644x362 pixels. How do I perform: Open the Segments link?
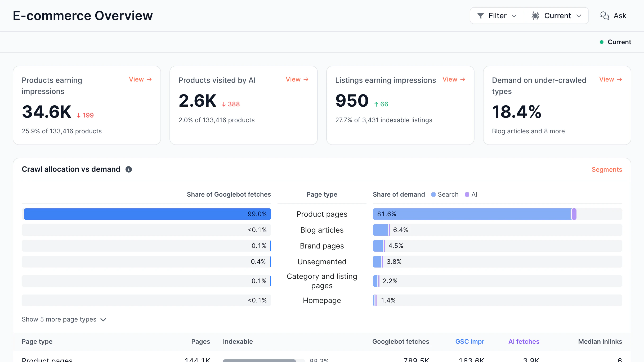pyautogui.click(x=607, y=170)
